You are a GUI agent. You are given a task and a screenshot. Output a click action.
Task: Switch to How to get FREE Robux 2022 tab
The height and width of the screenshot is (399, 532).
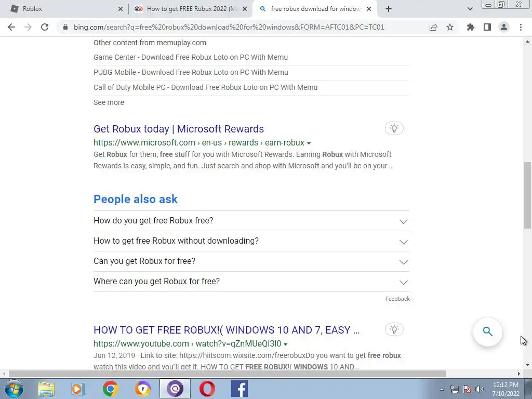[190, 9]
